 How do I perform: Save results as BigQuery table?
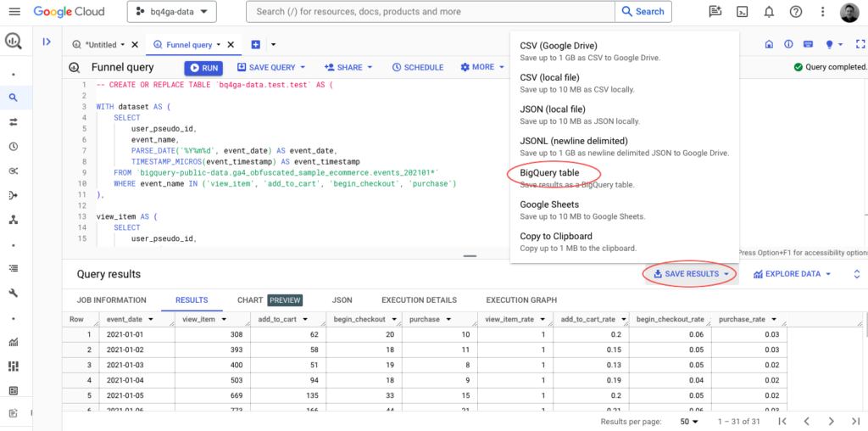tap(625, 178)
